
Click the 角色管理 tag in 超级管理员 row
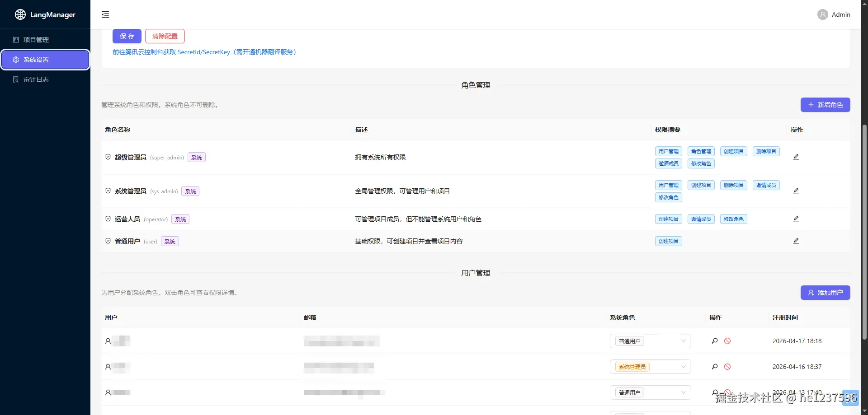tap(701, 151)
